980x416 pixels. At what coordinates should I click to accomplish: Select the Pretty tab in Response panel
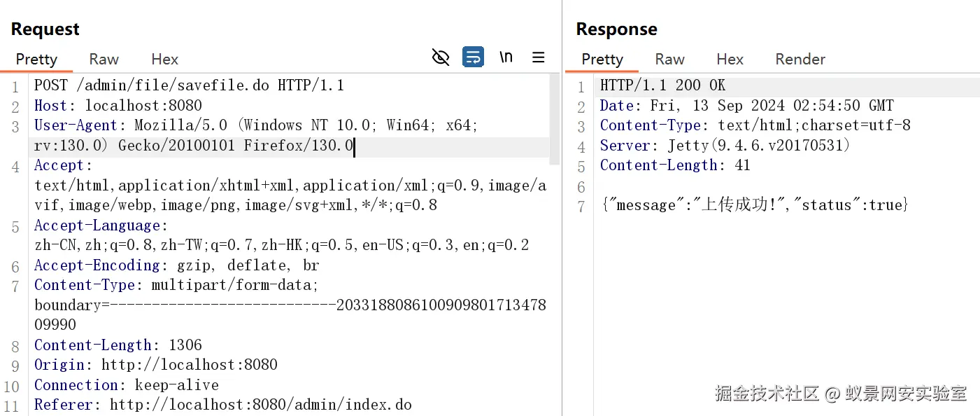tap(602, 60)
